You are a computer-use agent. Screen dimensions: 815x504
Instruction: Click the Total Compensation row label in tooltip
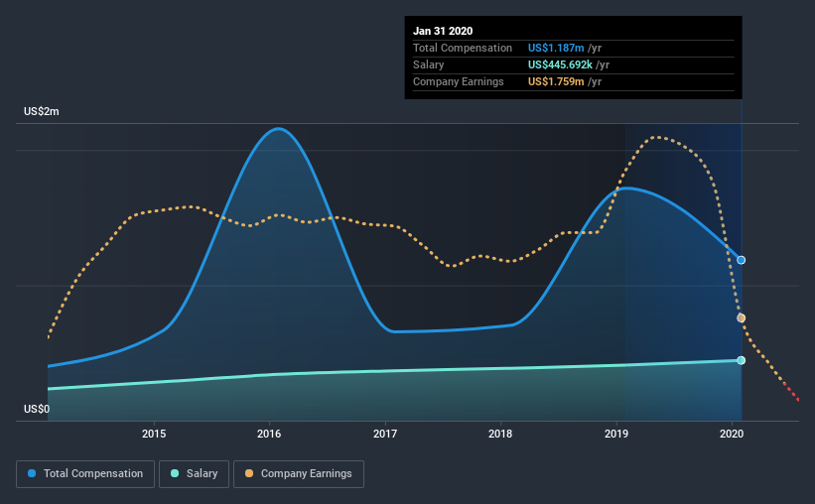tap(463, 48)
